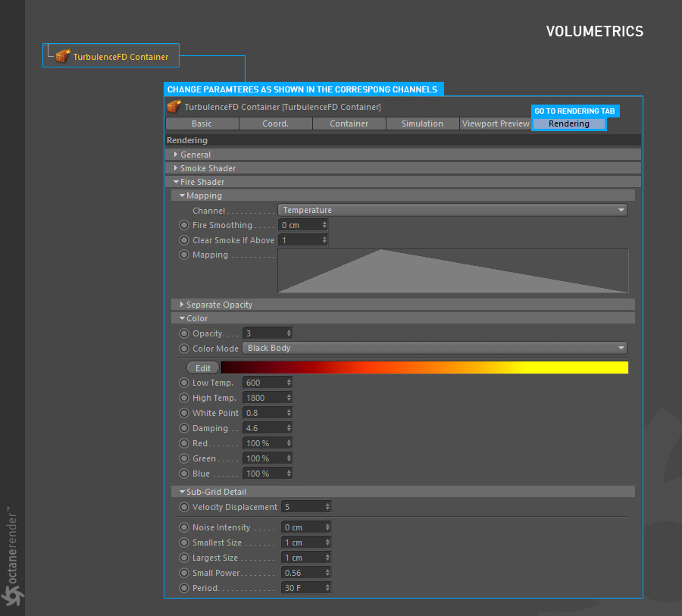Toggle the Low Temp. keyframe dot

pos(184,383)
